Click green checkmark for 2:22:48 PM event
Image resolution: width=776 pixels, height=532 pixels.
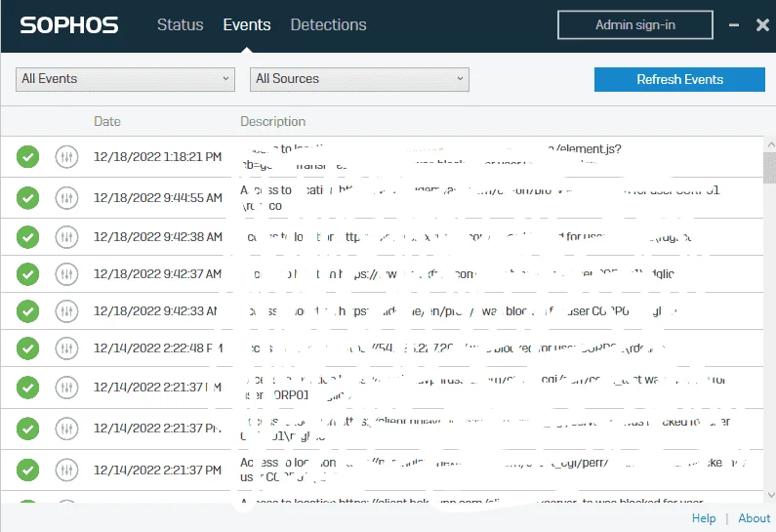click(27, 348)
